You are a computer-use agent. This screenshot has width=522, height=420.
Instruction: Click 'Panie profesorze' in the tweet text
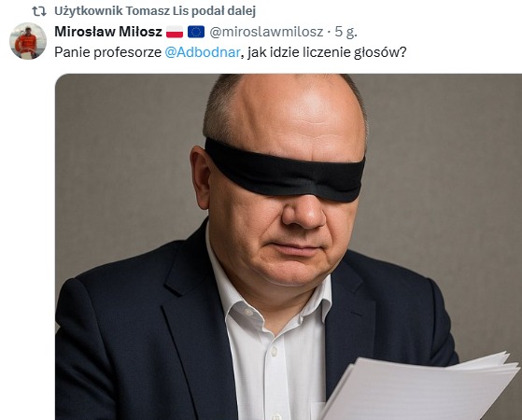tap(108, 52)
